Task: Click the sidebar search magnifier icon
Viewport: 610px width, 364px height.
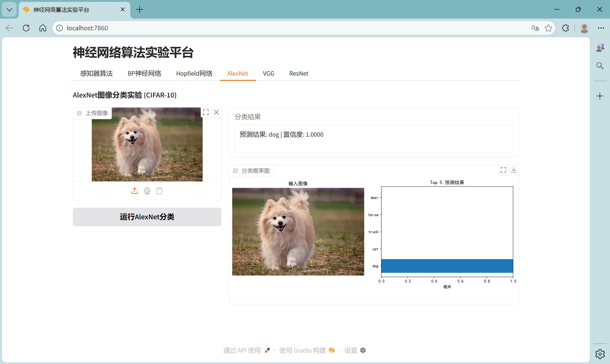Action: coord(600,66)
